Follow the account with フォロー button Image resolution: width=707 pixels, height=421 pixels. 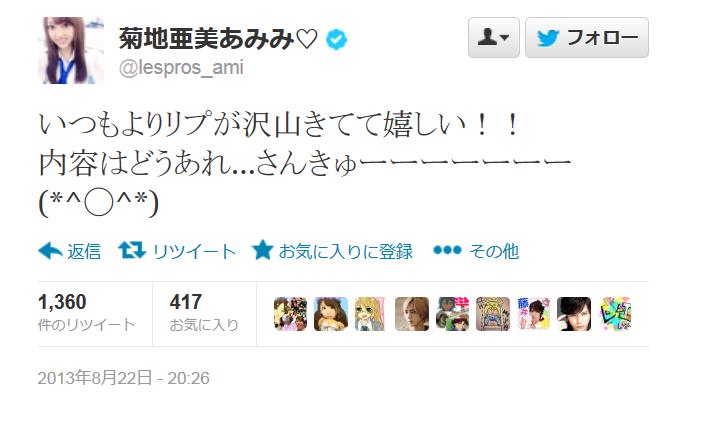(x=587, y=38)
